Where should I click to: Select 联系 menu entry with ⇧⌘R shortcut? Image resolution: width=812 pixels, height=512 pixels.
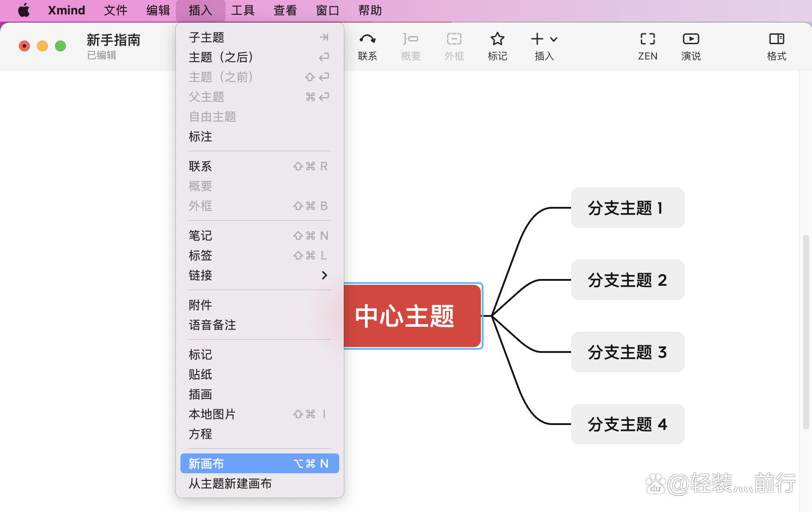click(x=259, y=166)
